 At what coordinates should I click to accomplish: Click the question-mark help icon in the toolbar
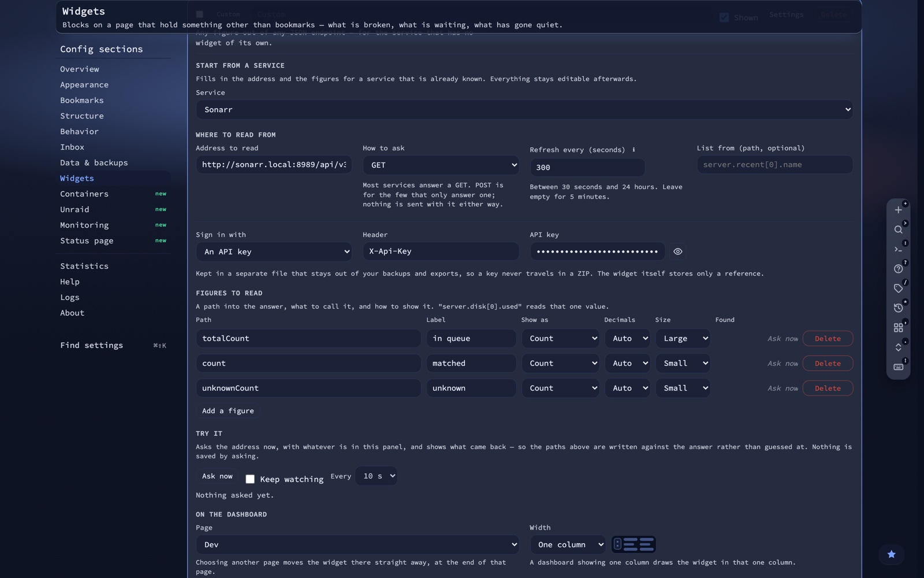pos(898,269)
